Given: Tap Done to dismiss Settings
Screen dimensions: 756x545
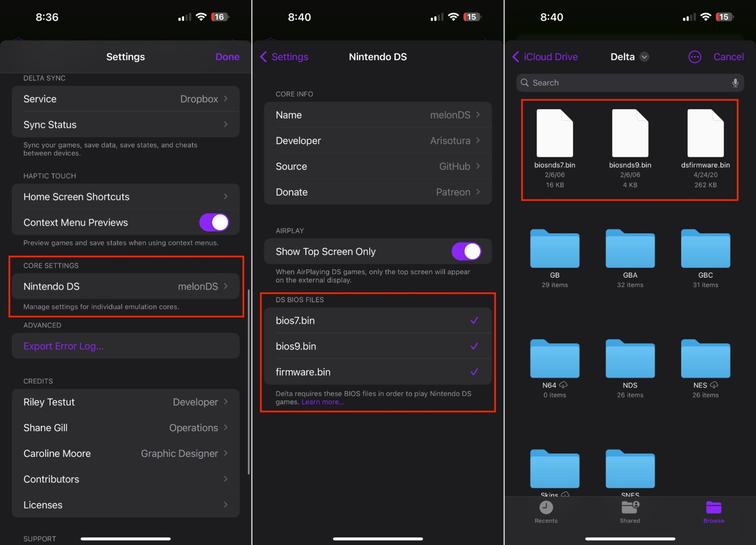Looking at the screenshot, I should 227,57.
